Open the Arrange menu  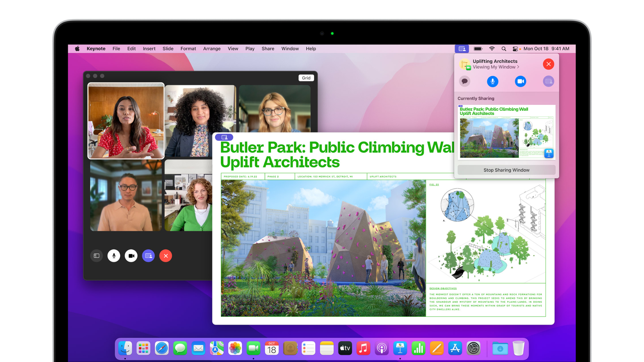pos(212,49)
